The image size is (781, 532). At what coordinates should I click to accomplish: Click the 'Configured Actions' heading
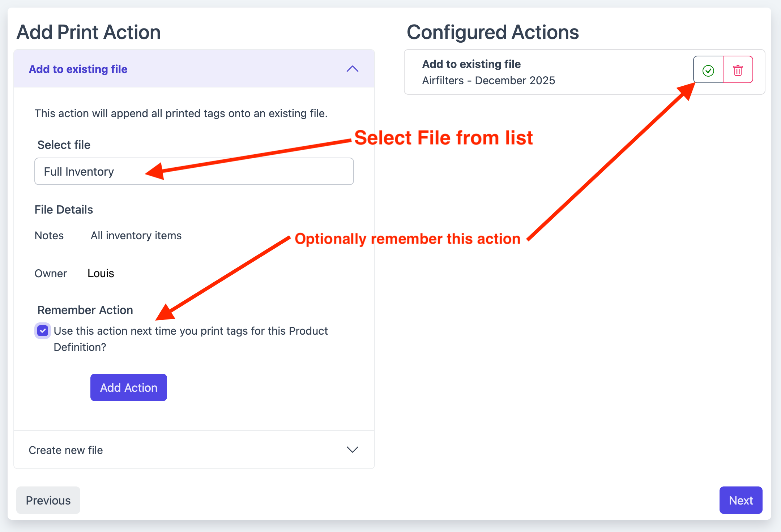coord(492,32)
